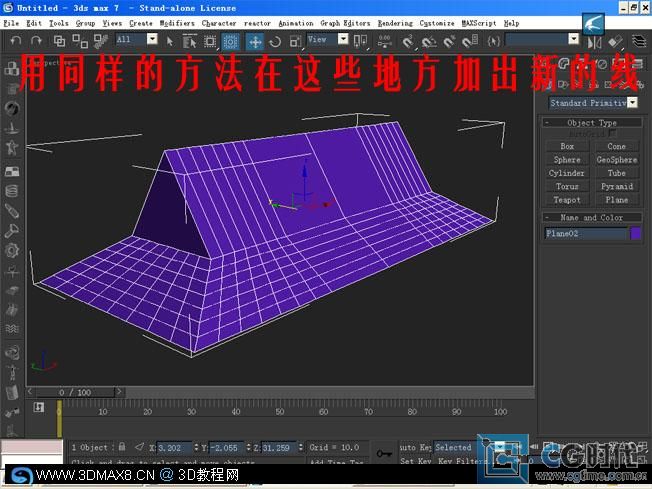Choose the Select Object arrow tool
This screenshot has height=489, width=652.
click(x=170, y=41)
